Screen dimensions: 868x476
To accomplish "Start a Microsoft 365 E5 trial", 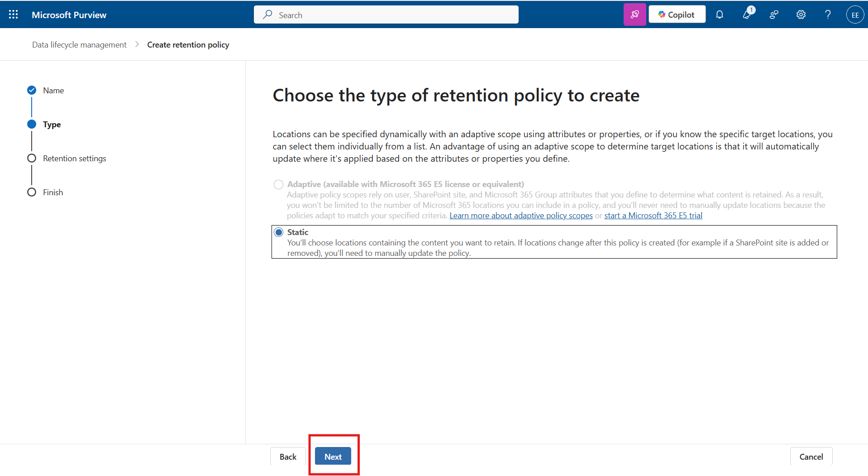I will 653,216.
